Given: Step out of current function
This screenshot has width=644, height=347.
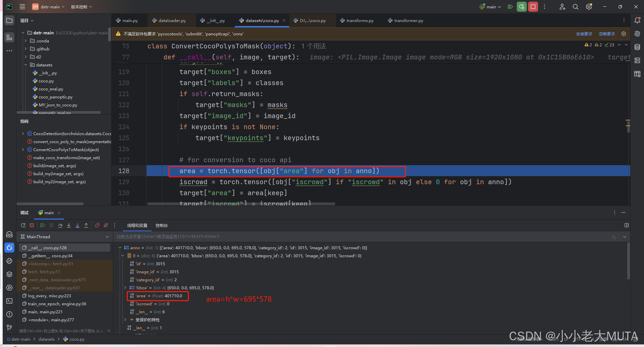Looking at the screenshot, I should [x=86, y=225].
